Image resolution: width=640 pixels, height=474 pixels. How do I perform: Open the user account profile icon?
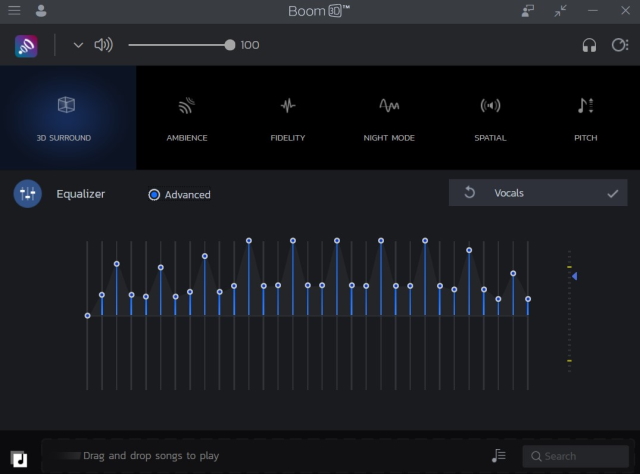[x=41, y=11]
